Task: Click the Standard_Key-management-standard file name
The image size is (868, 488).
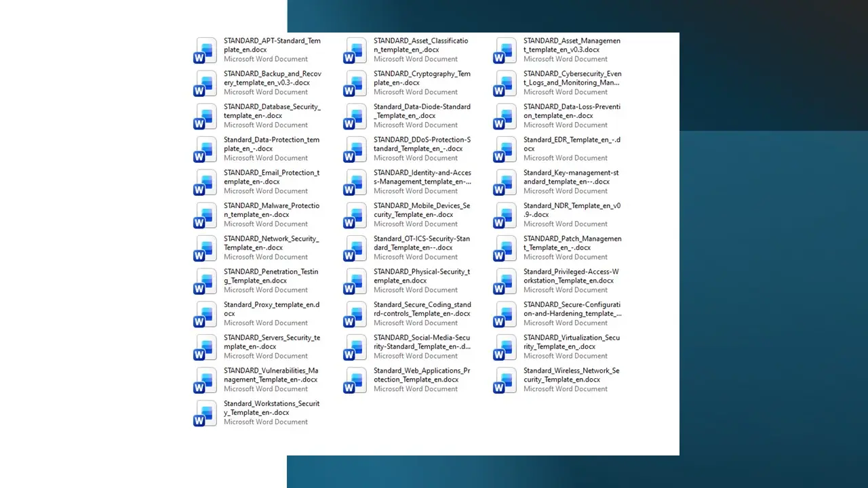Action: (571, 177)
